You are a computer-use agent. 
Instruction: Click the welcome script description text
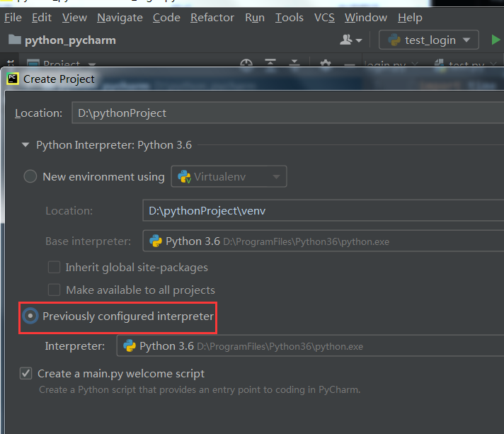tap(200, 389)
